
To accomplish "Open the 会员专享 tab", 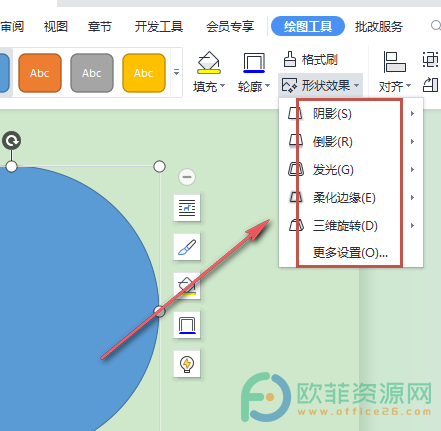I will (x=230, y=26).
